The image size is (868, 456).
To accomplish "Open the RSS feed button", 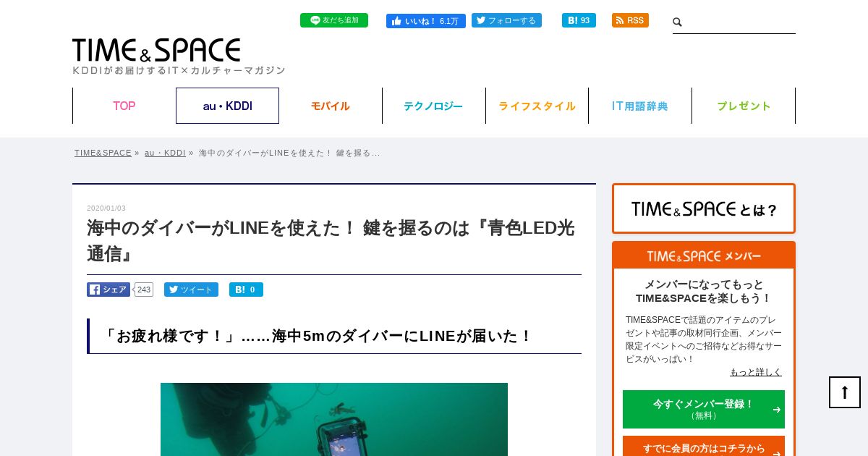I will tap(630, 20).
